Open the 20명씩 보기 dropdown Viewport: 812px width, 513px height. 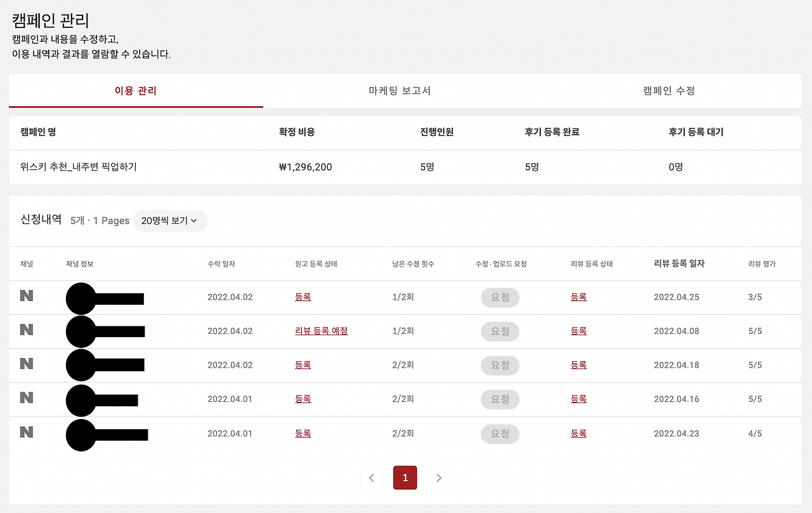pos(170,221)
